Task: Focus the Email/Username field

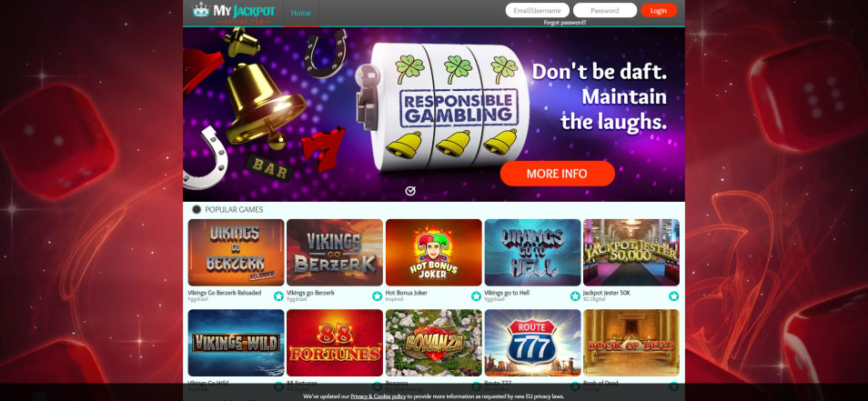Action: (537, 11)
